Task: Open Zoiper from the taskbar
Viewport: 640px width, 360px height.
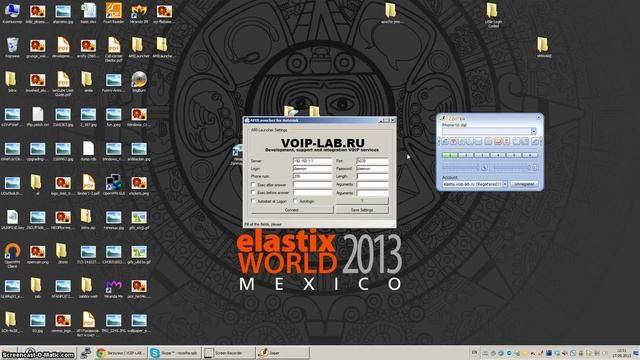Action: coord(282,353)
